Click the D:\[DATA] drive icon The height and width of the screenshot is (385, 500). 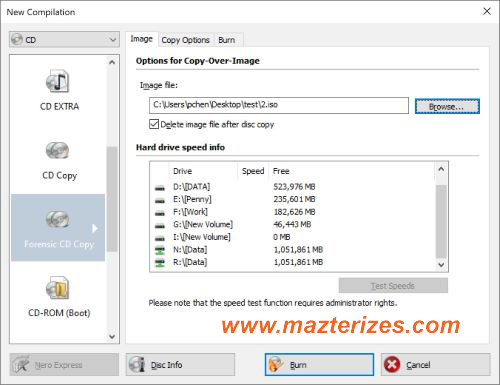[160, 188]
